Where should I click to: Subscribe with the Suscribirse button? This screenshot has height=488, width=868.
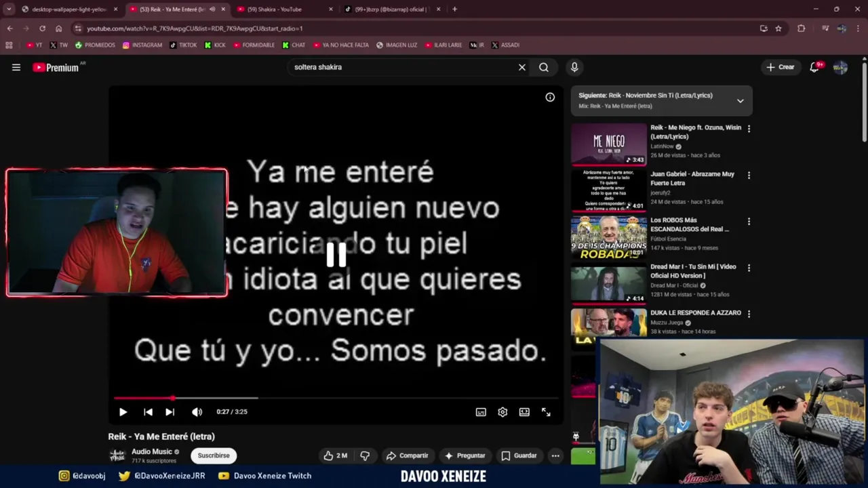pos(214,455)
